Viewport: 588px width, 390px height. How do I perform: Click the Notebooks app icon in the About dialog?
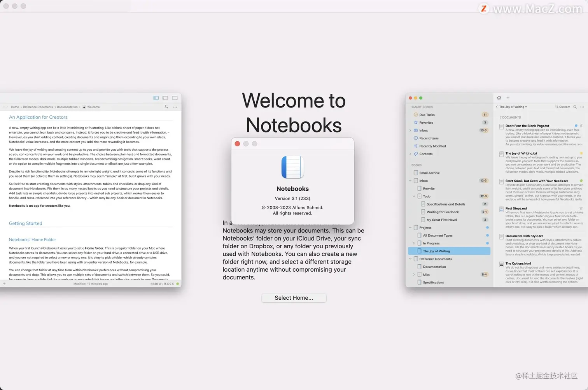click(292, 167)
